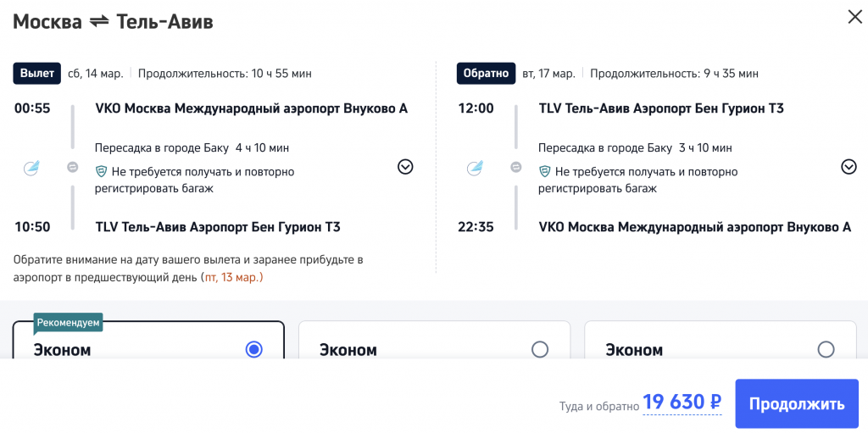Close the Москва – Тель-Авив flight details dialog

(854, 17)
